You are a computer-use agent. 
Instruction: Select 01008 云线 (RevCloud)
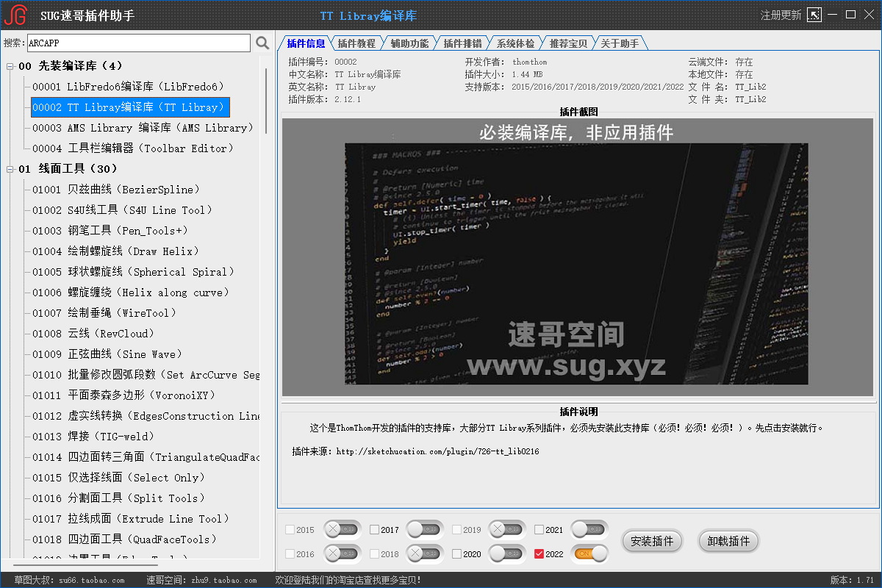(x=93, y=334)
